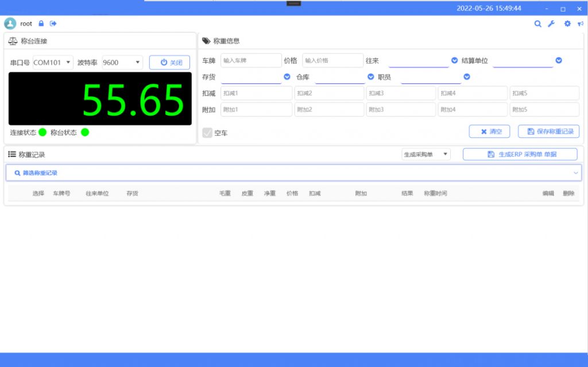Toggle the 空车 checkbox
The width and height of the screenshot is (588, 367).
(x=207, y=133)
